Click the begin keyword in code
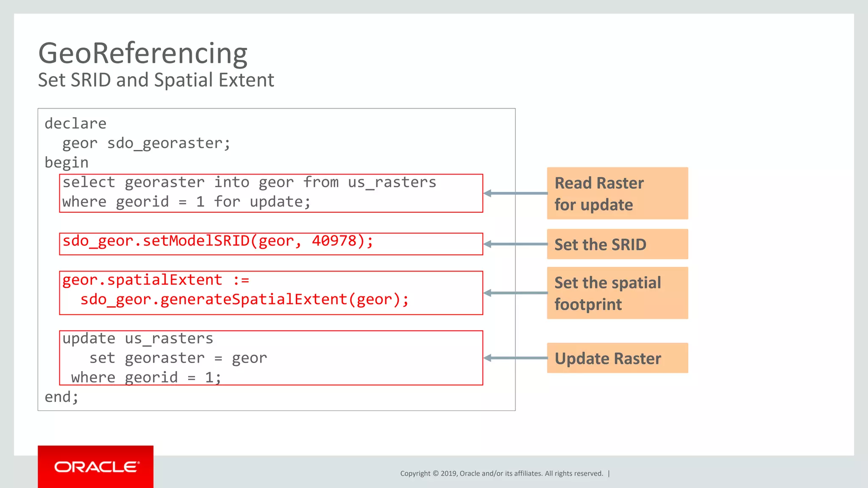Viewport: 868px width, 488px height. point(67,163)
